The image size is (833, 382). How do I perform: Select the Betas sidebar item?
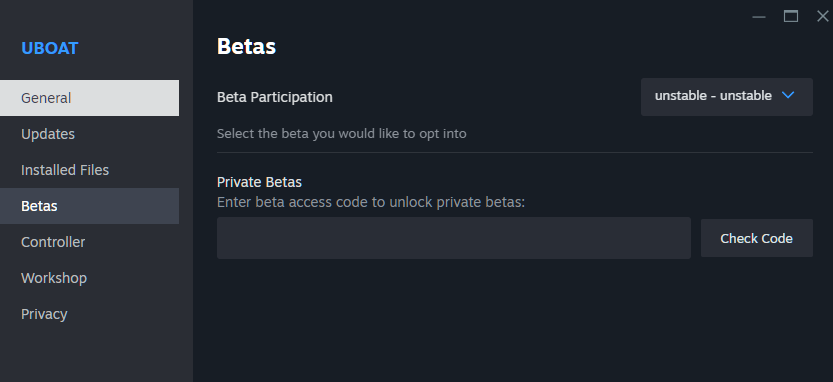point(89,206)
